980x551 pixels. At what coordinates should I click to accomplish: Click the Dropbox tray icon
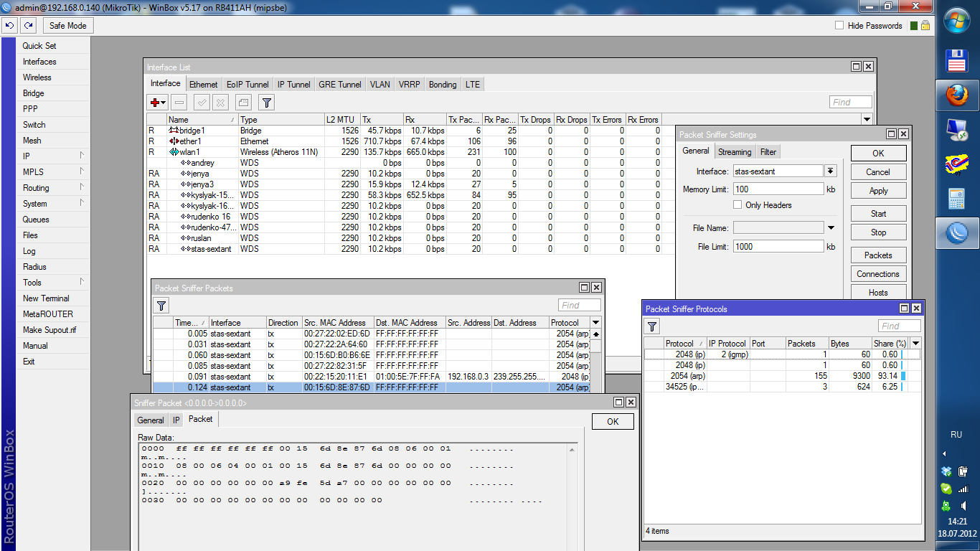tap(946, 471)
